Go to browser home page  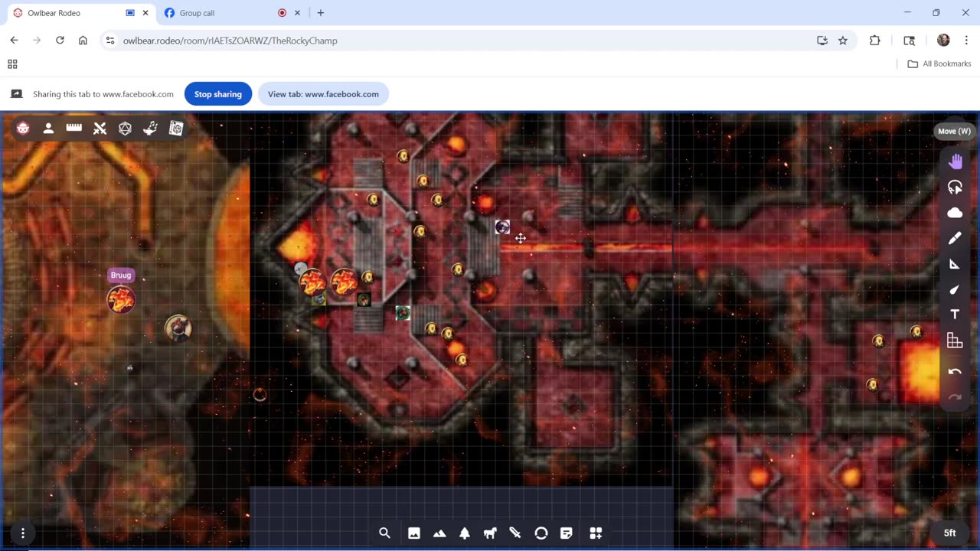coord(83,41)
